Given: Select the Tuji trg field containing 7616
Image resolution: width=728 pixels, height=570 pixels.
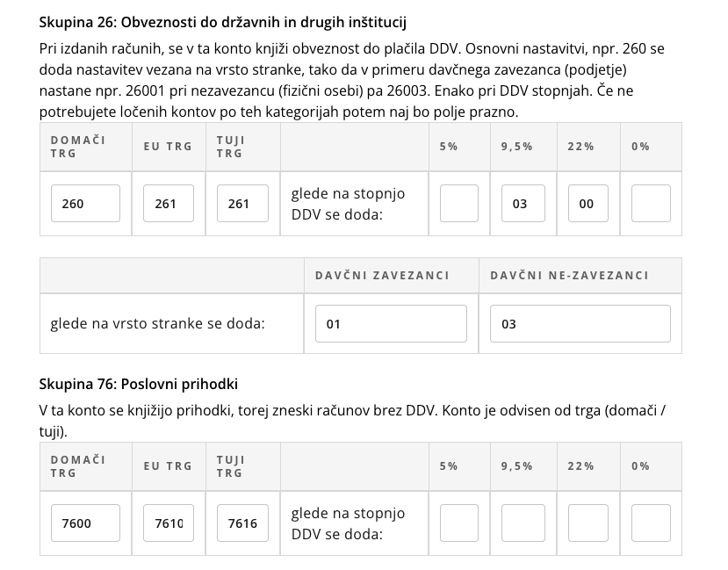Looking at the screenshot, I should pos(242,523).
